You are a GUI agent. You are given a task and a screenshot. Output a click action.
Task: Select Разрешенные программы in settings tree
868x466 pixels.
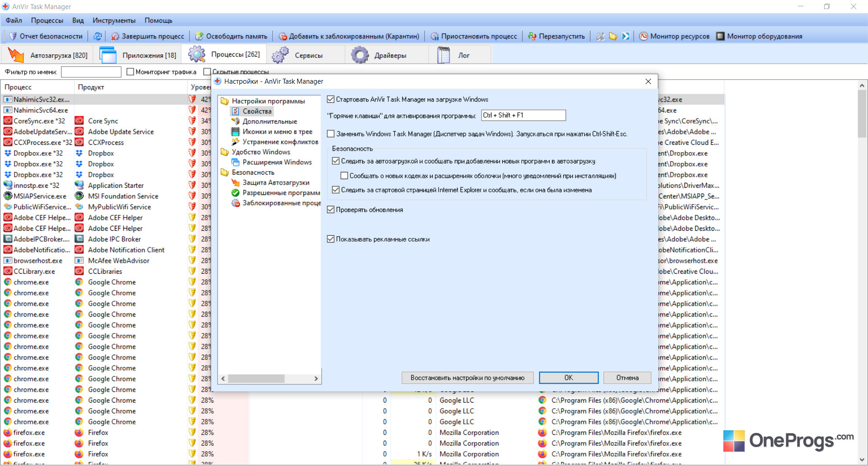click(281, 193)
